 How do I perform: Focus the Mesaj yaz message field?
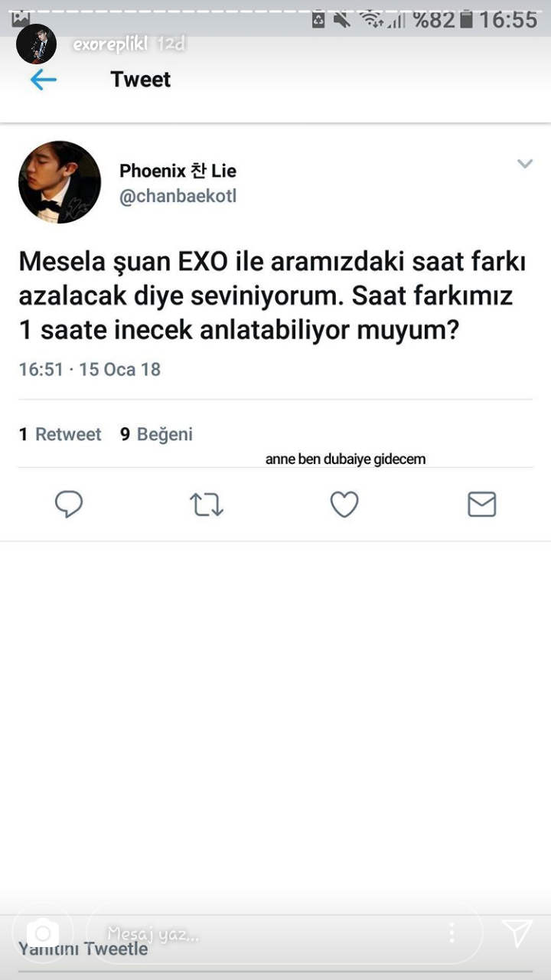click(260, 933)
